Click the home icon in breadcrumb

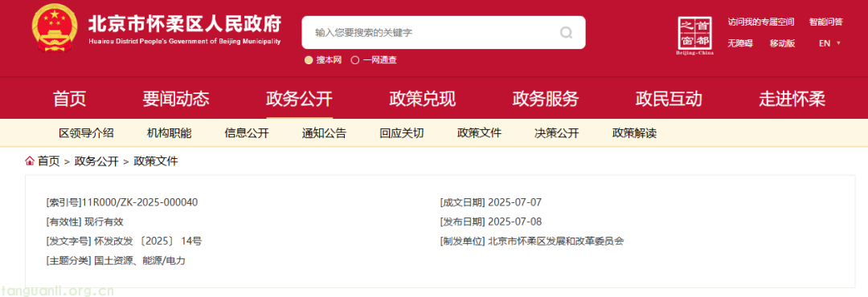(30, 161)
